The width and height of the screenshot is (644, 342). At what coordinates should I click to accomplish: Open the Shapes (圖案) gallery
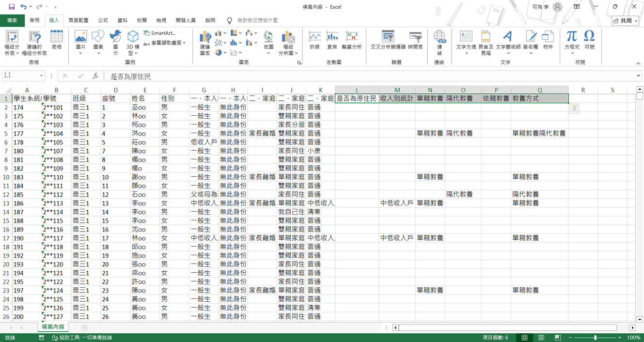click(98, 43)
